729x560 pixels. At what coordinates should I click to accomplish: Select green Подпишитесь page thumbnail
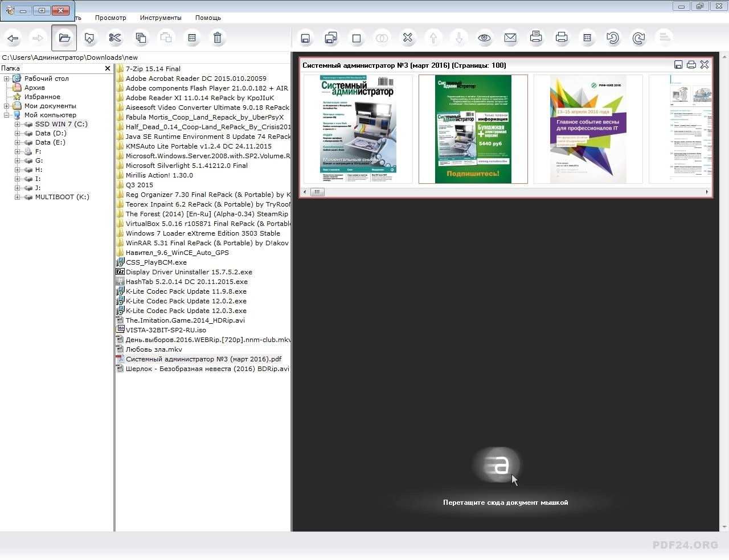pyautogui.click(x=473, y=129)
